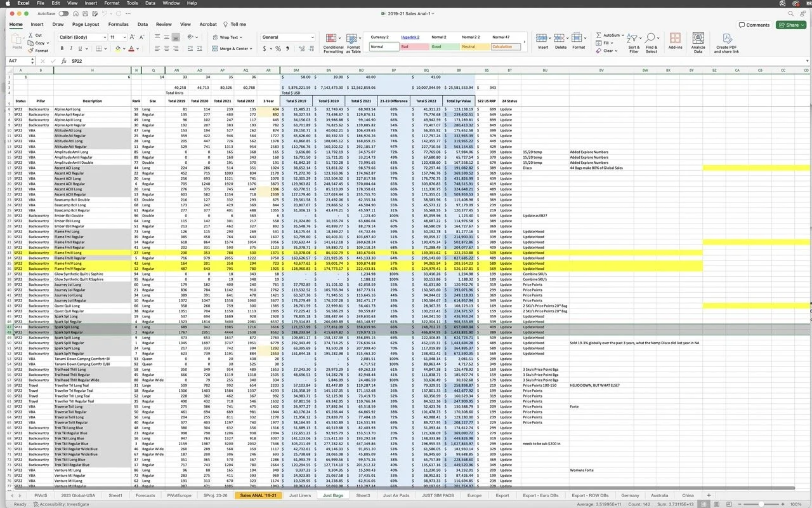
Task: Toggle the AutoSave switch
Action: [x=63, y=13]
